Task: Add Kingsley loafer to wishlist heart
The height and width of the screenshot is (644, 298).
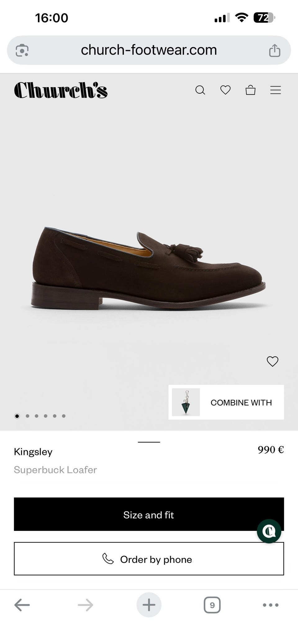Action: (x=273, y=361)
